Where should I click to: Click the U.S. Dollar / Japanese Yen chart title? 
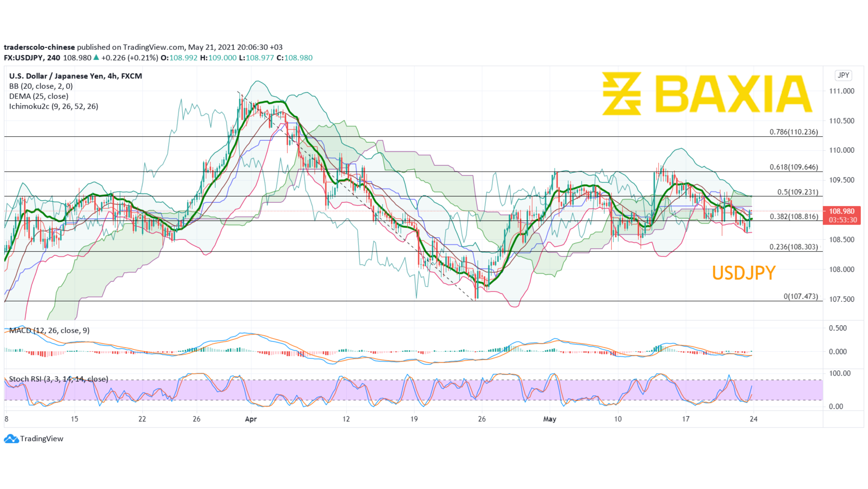click(x=76, y=76)
